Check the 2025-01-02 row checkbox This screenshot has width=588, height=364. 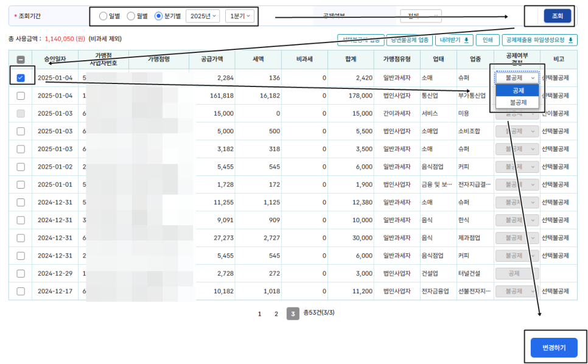point(21,167)
